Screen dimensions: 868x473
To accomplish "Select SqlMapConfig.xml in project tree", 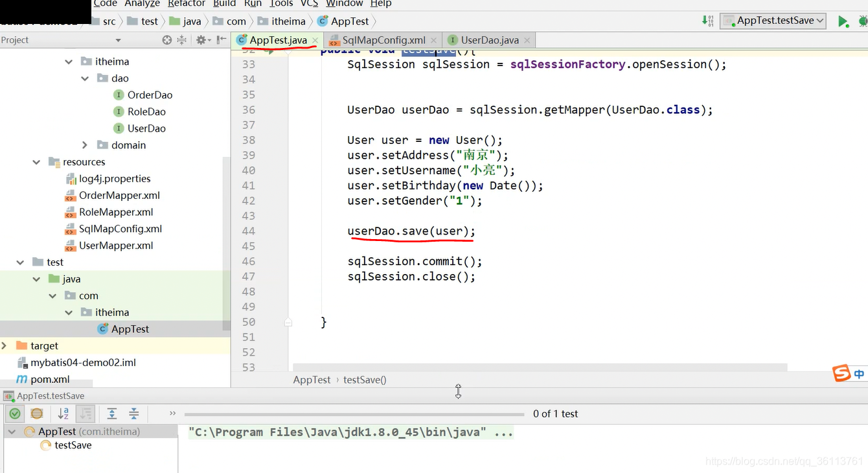I will click(x=120, y=229).
